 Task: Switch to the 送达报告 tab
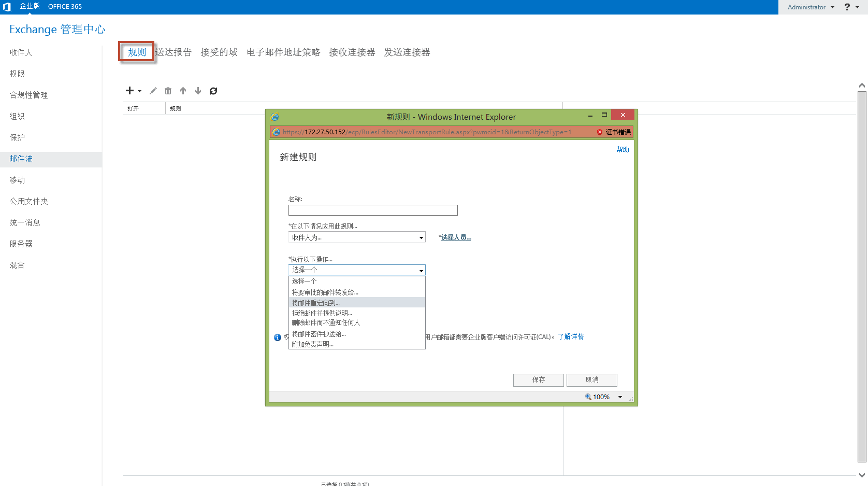pyautogui.click(x=173, y=52)
